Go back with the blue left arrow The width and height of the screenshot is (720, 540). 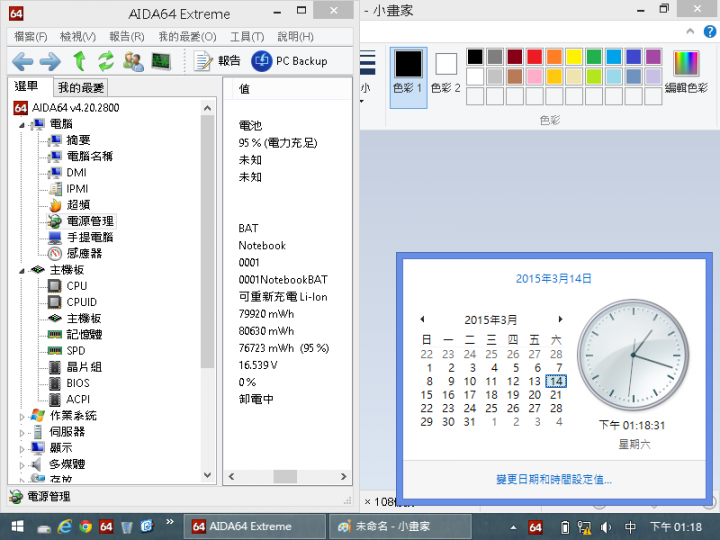22,61
